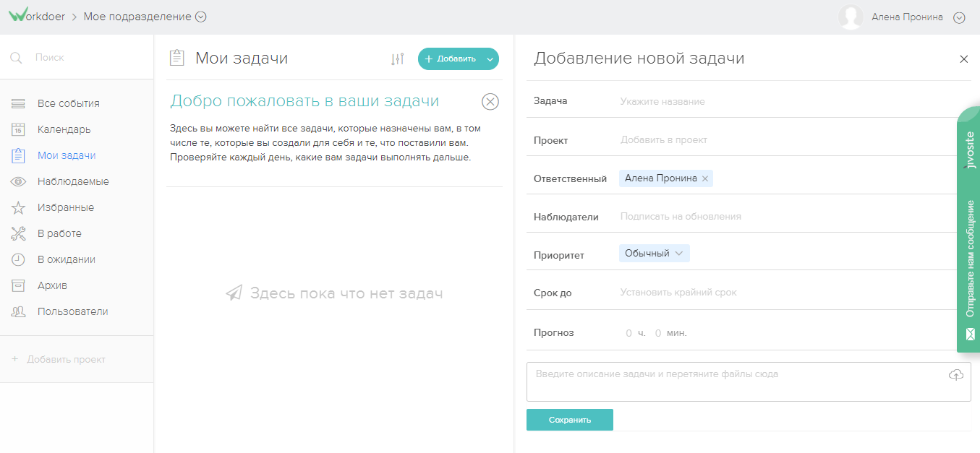This screenshot has width=980, height=453.
Task: Remove Алена Пронина from Ответственный field
Action: click(x=704, y=178)
